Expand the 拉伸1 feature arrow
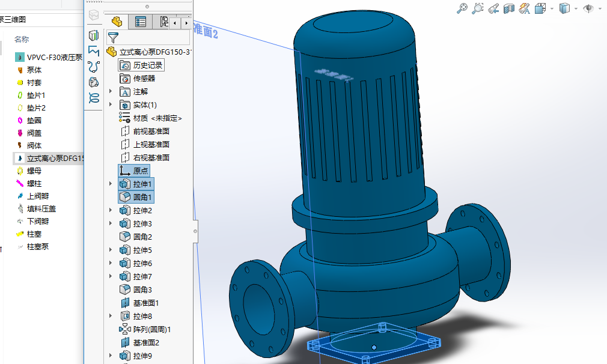Image resolution: width=607 pixels, height=364 pixels. click(x=111, y=184)
